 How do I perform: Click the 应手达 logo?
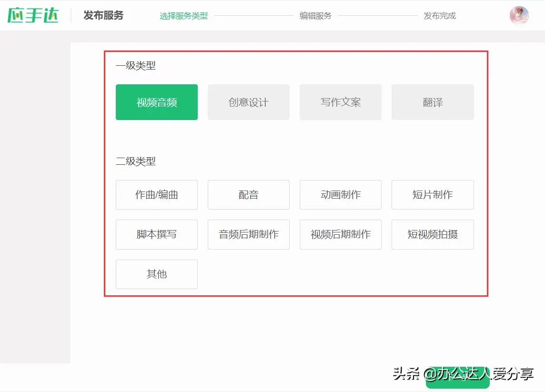[33, 15]
